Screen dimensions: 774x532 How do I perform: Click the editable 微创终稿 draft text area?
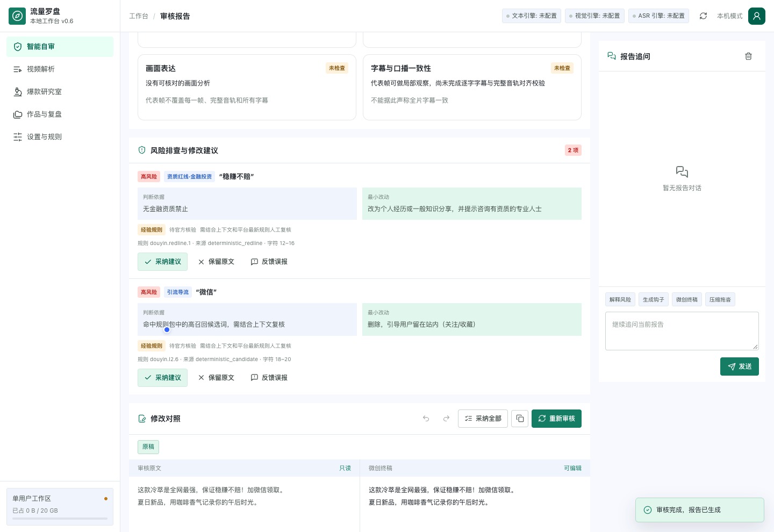pyautogui.click(x=475, y=504)
